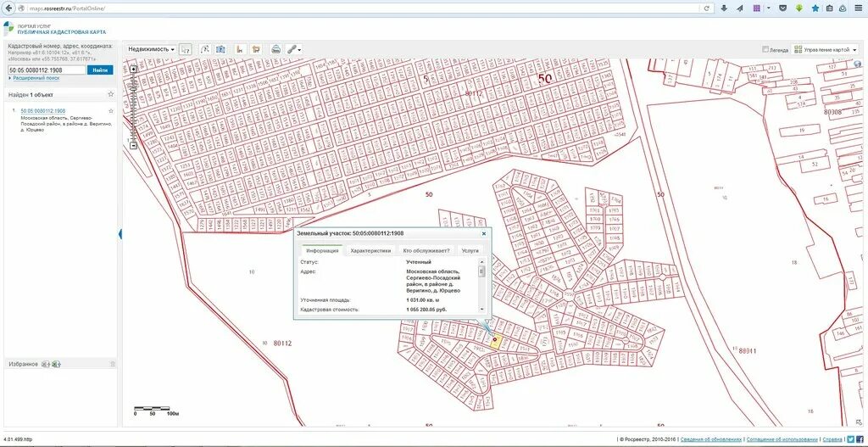Open the Управление картой dropdown

826,49
